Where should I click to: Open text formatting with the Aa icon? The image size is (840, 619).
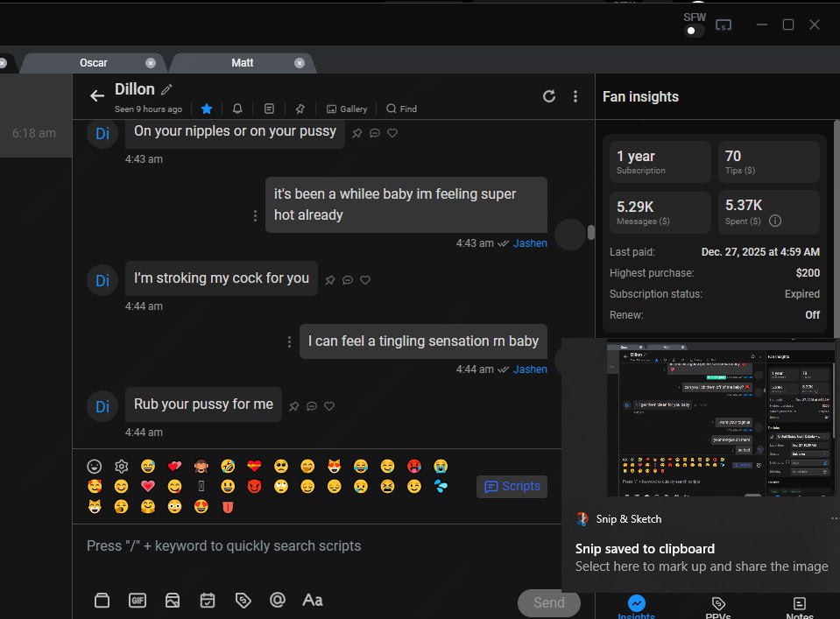point(313,601)
